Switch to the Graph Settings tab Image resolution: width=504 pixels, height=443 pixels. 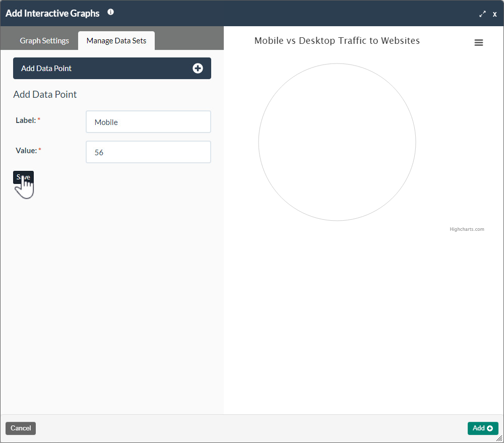[x=44, y=41]
